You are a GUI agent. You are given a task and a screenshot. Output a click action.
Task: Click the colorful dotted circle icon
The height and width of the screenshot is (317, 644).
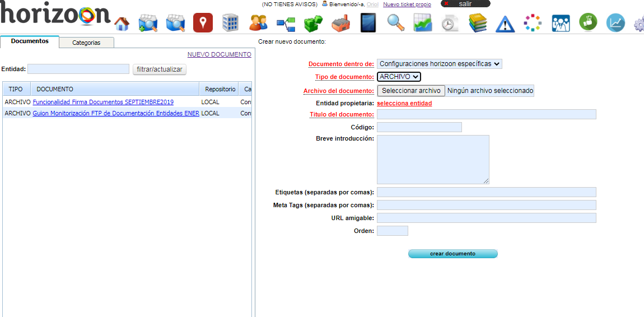point(533,22)
